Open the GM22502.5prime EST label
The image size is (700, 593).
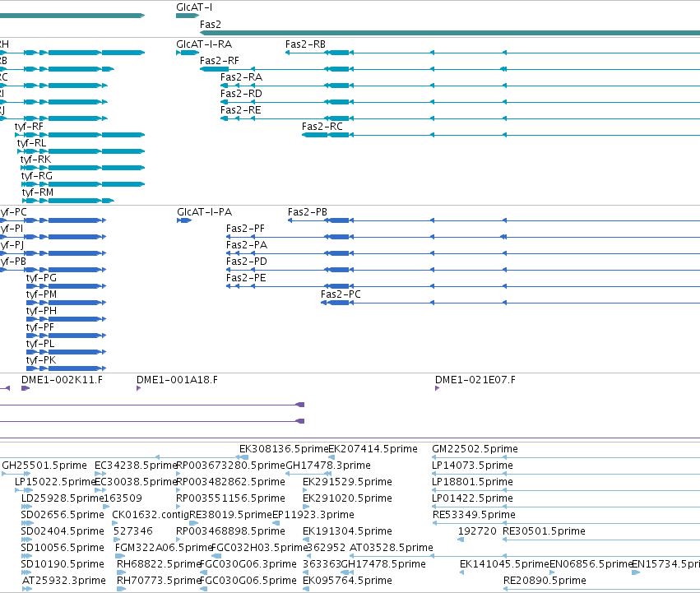coord(475,449)
